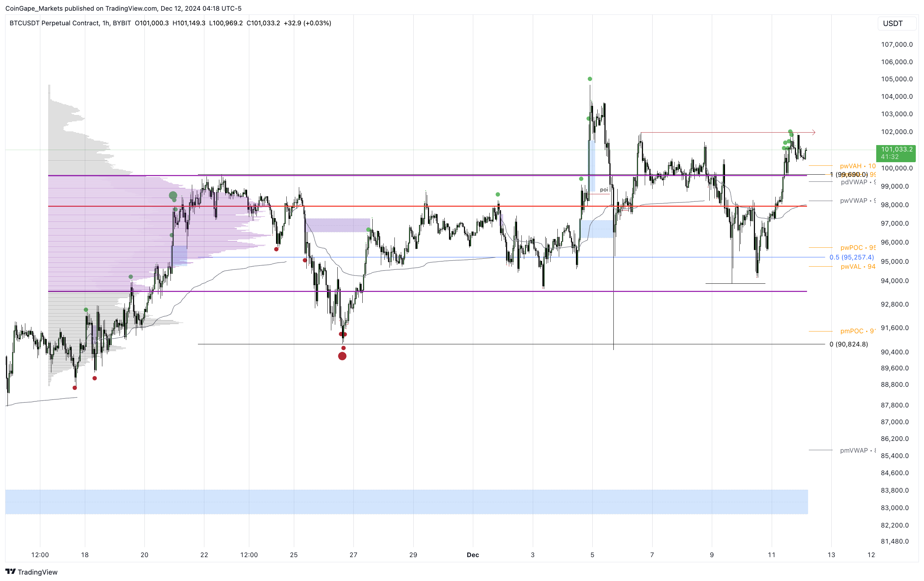Click the large green dot near Nov 21
Image resolution: width=924 pixels, height=581 pixels.
coord(173,196)
